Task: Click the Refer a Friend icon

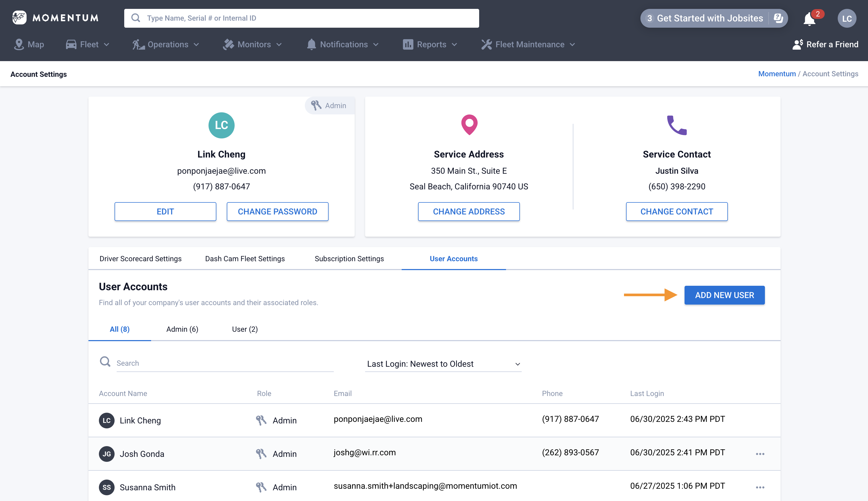Action: coord(798,44)
